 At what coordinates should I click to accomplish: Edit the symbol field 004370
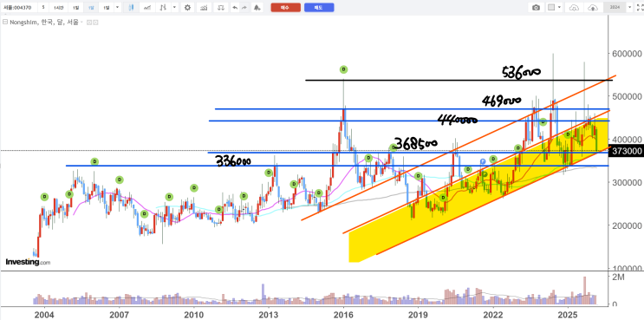click(x=18, y=8)
